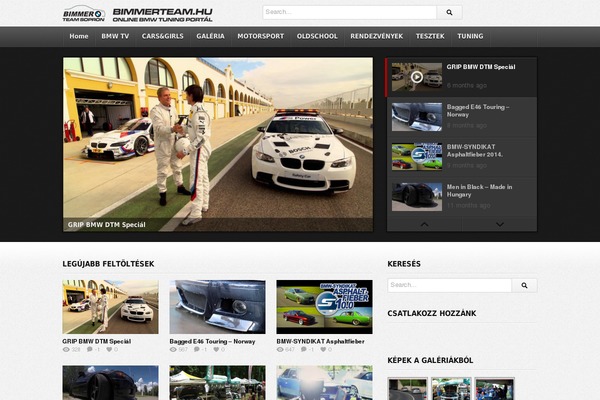Like the Bagged E46 Touring video heart icon
Viewport: 600px width, 400px height.
[216, 349]
